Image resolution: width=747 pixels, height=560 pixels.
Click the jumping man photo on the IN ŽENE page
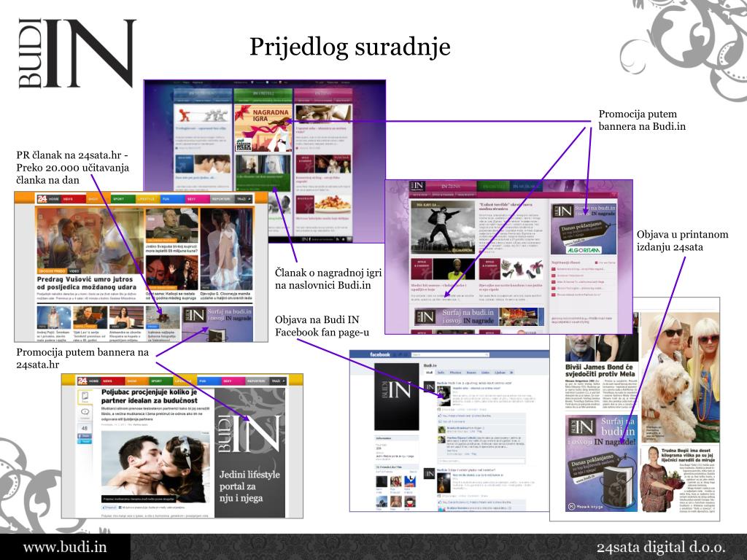pyautogui.click(x=443, y=227)
